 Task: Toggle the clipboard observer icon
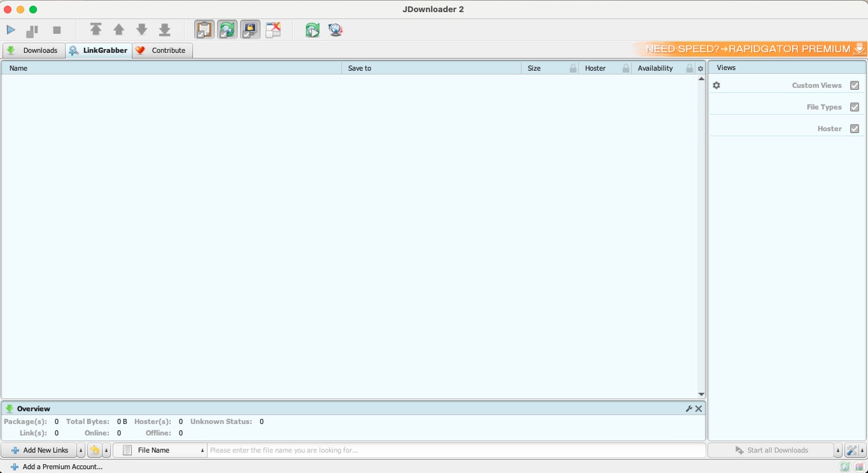click(204, 29)
